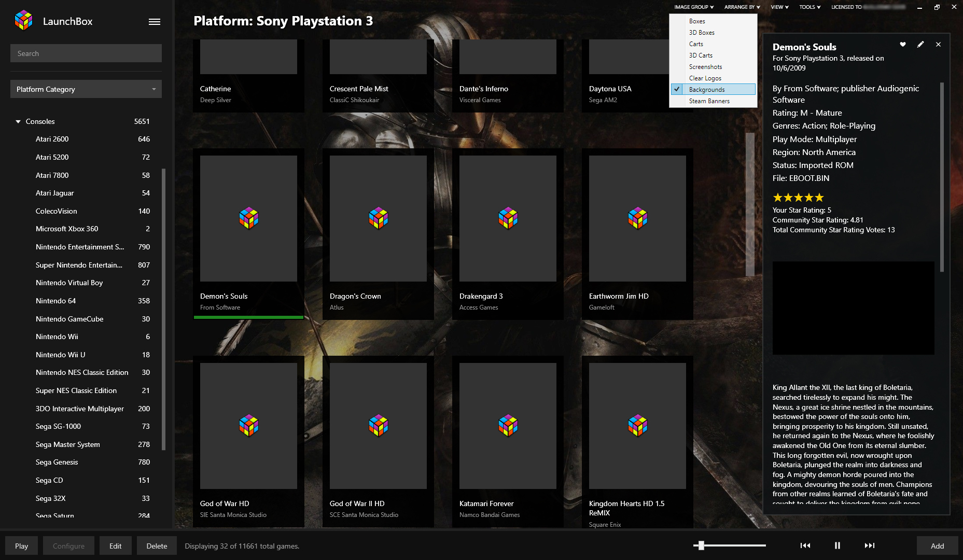Pause the music playback

[837, 545]
